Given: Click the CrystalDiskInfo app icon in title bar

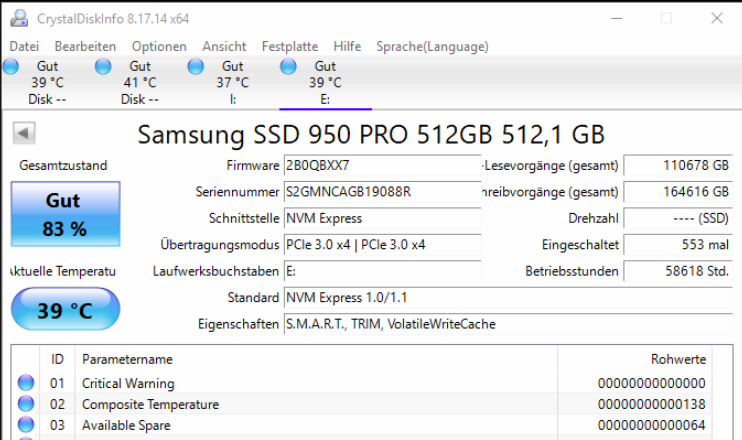Looking at the screenshot, I should pos(19,18).
